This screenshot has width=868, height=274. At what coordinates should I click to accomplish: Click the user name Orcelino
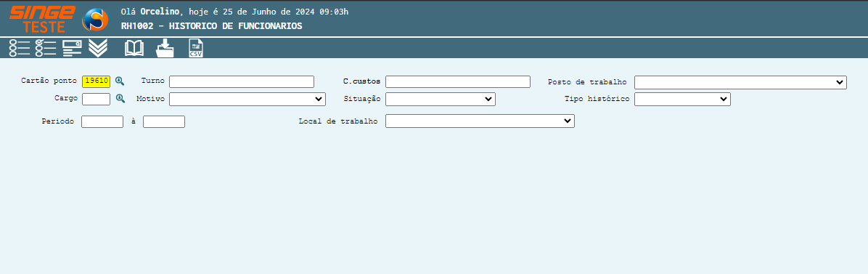(159, 12)
